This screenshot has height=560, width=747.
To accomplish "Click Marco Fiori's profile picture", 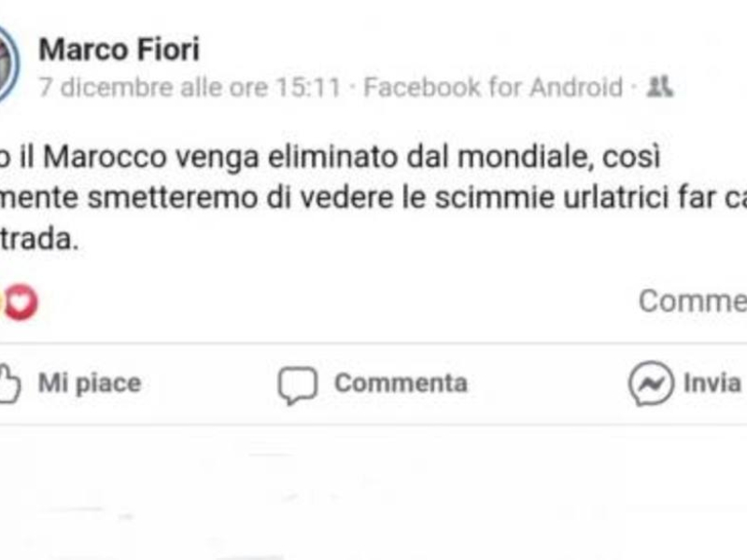I will click(8, 64).
